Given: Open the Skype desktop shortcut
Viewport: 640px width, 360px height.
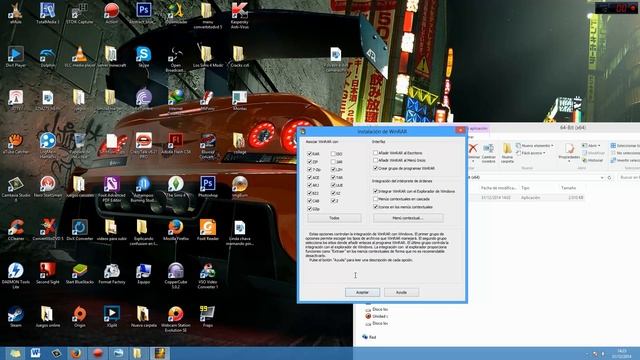Looking at the screenshot, I should pos(143,56).
